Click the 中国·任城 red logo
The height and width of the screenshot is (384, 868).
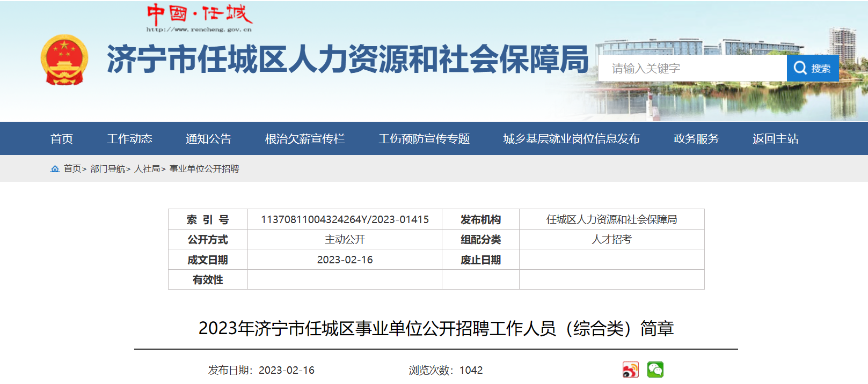coord(199,18)
